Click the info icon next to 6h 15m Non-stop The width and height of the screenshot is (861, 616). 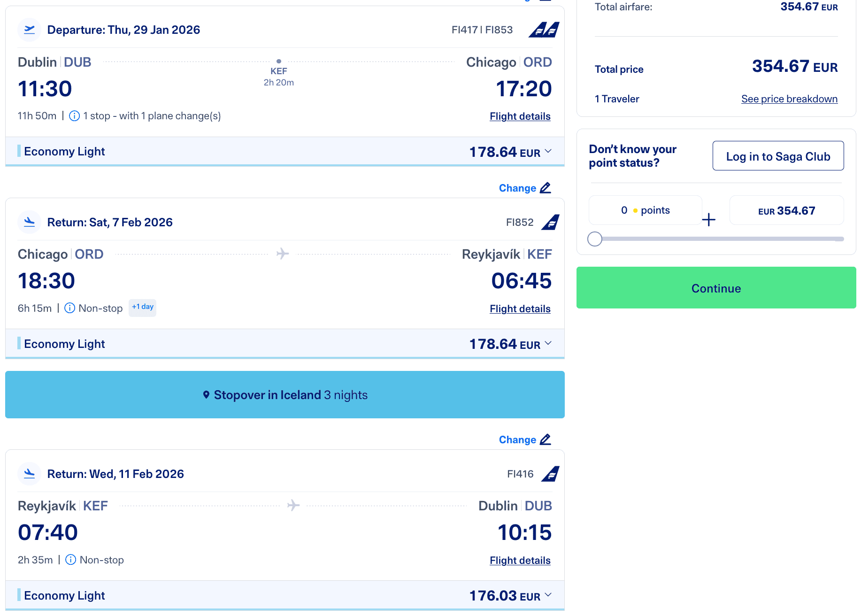point(69,308)
